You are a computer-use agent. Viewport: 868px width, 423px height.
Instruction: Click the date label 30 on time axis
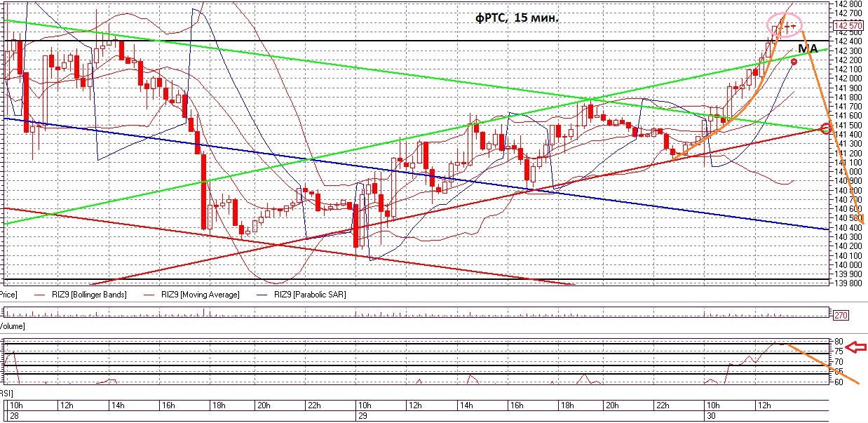click(711, 416)
